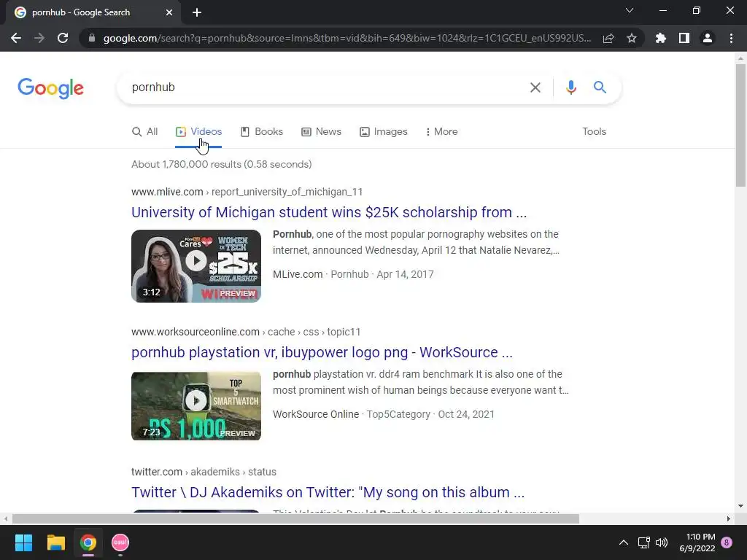This screenshot has width=747, height=560.
Task: Show hidden system tray icons
Action: point(623,542)
